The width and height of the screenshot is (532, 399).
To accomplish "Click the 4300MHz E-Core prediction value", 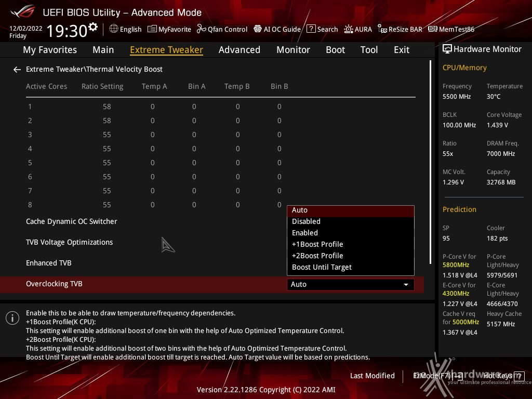I will 456,294.
